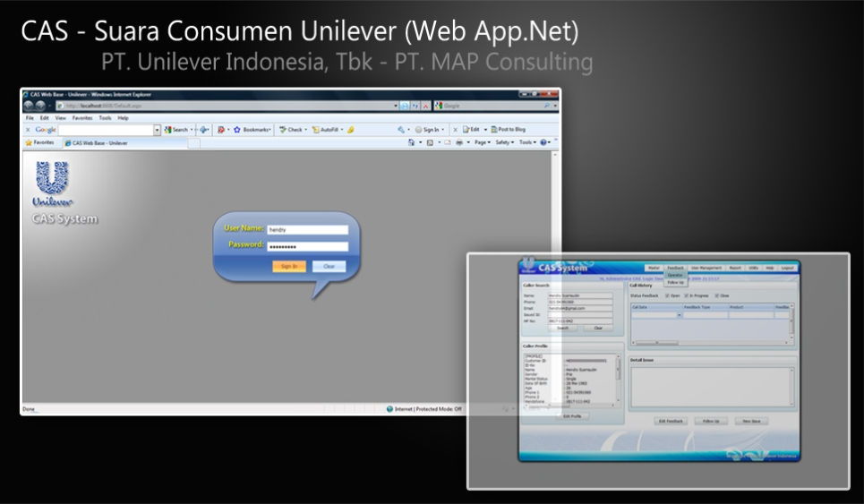Click the Clear button on the login form

[x=329, y=267]
